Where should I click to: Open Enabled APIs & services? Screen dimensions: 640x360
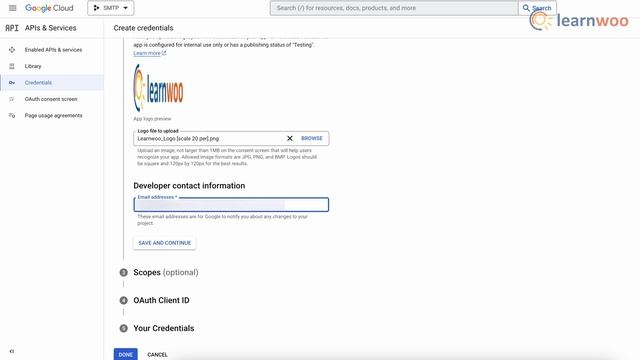(53, 50)
